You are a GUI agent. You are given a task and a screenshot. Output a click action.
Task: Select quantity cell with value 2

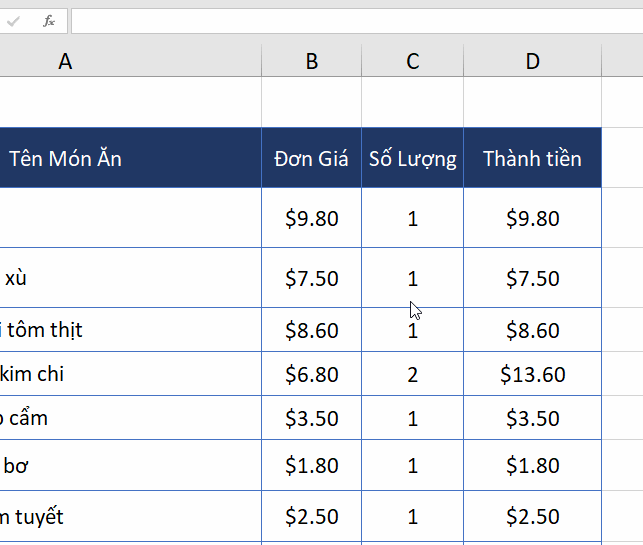tap(413, 374)
